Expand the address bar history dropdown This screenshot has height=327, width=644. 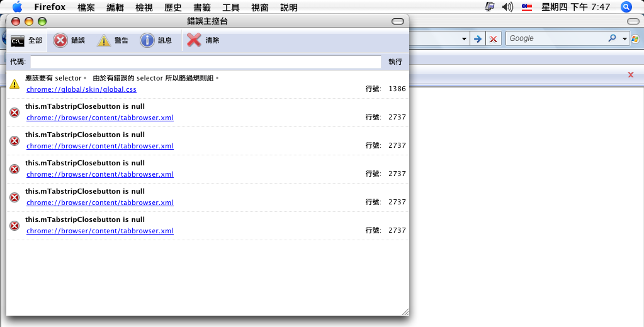[464, 39]
